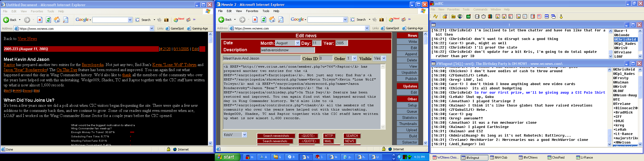
Task: Click the mIRC Connect lightning bolt icon
Action: pyautogui.click(x=435, y=17)
